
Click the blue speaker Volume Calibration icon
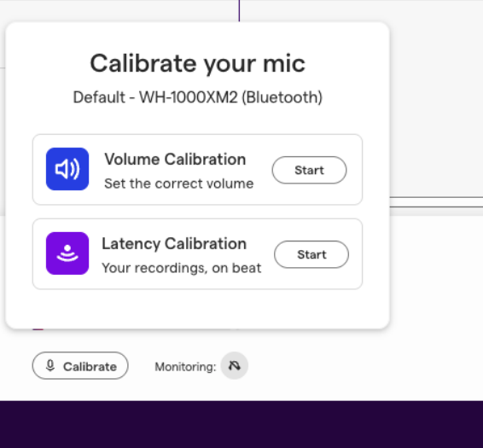[x=67, y=169]
